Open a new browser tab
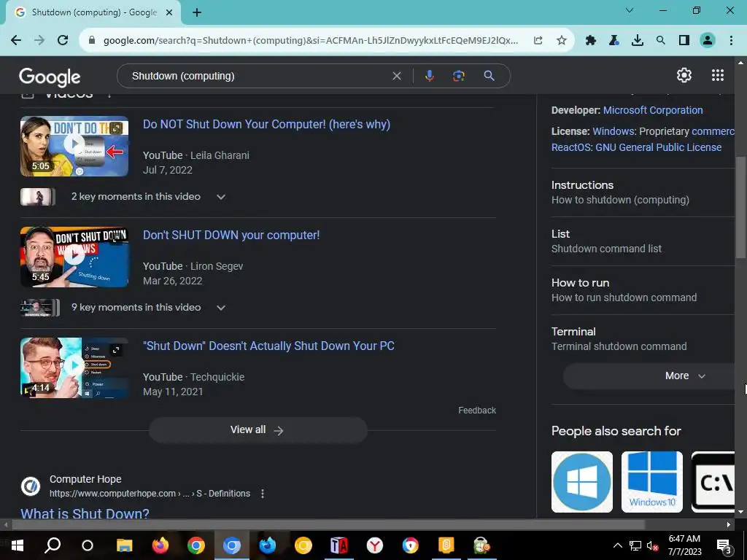 pos(197,12)
